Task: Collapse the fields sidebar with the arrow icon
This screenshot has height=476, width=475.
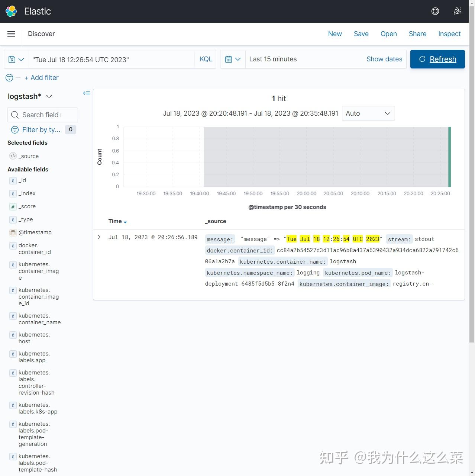Action: tap(87, 93)
